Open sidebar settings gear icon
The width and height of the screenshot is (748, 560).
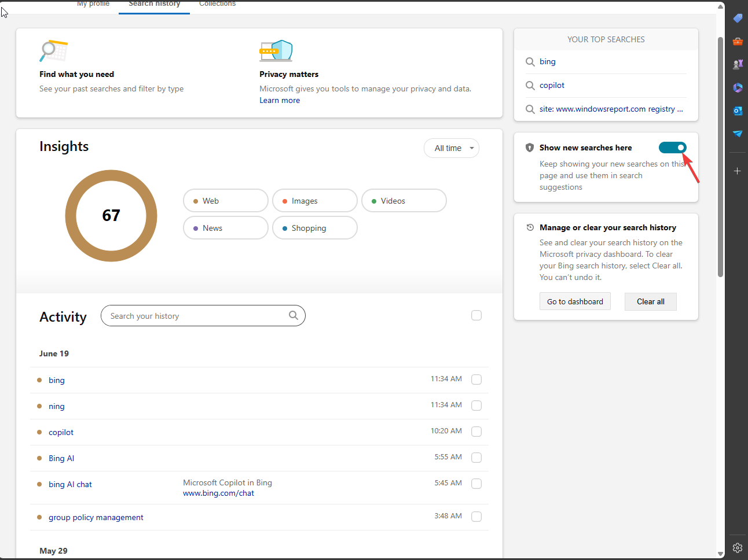pyautogui.click(x=738, y=548)
